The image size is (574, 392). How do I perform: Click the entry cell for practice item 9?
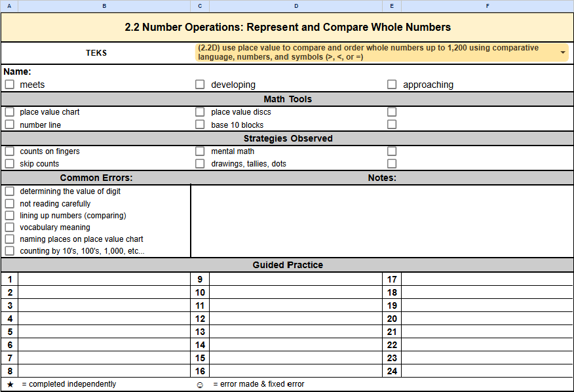pos(296,279)
